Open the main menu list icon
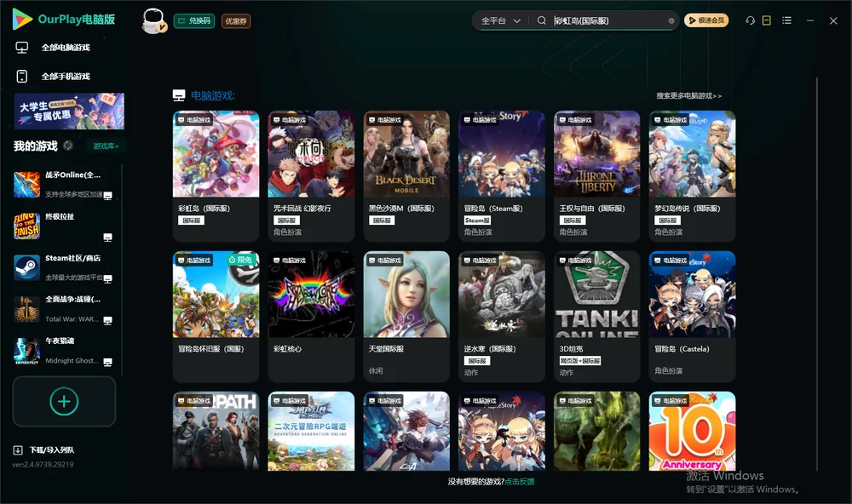 (x=786, y=20)
